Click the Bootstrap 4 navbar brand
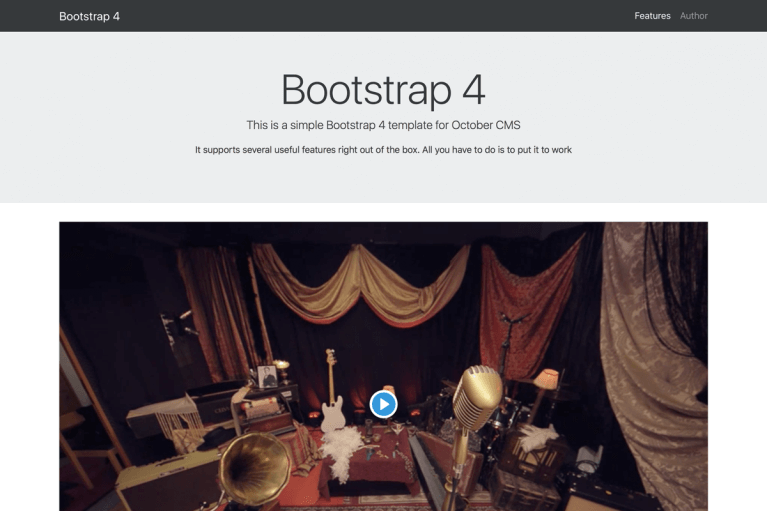767x511 pixels. pos(89,16)
